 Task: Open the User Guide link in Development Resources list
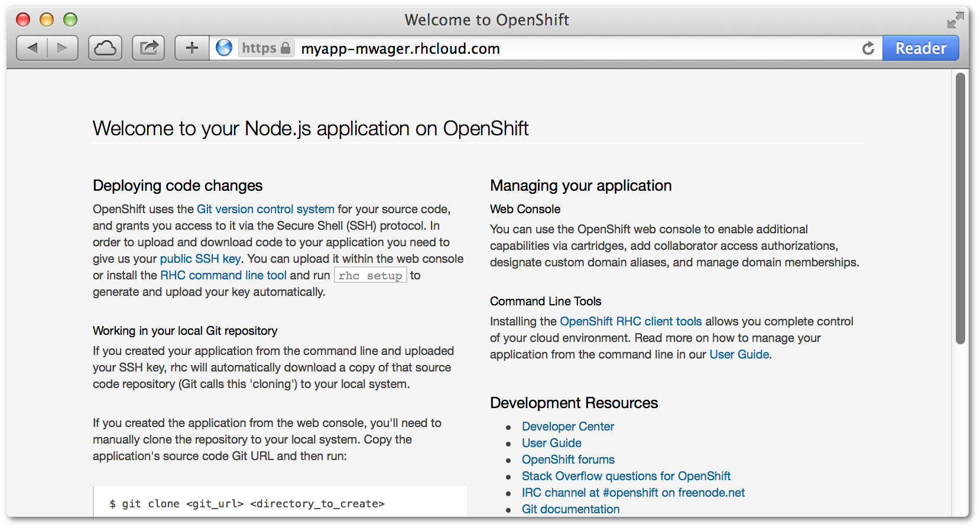(551, 443)
